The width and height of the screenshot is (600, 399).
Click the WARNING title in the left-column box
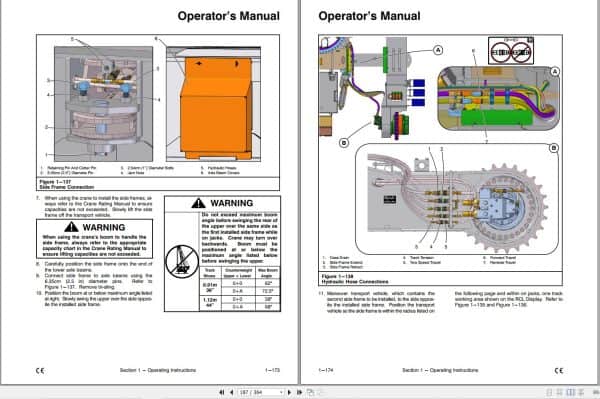(104, 227)
